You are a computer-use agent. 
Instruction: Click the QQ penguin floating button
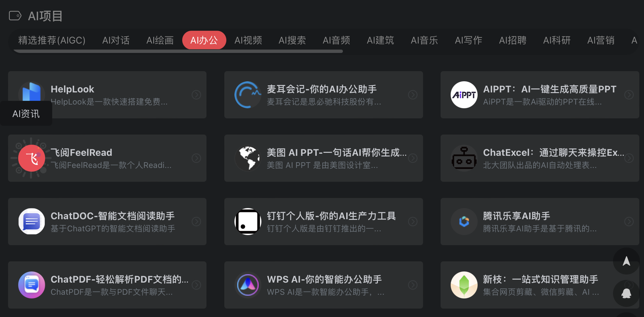click(626, 293)
